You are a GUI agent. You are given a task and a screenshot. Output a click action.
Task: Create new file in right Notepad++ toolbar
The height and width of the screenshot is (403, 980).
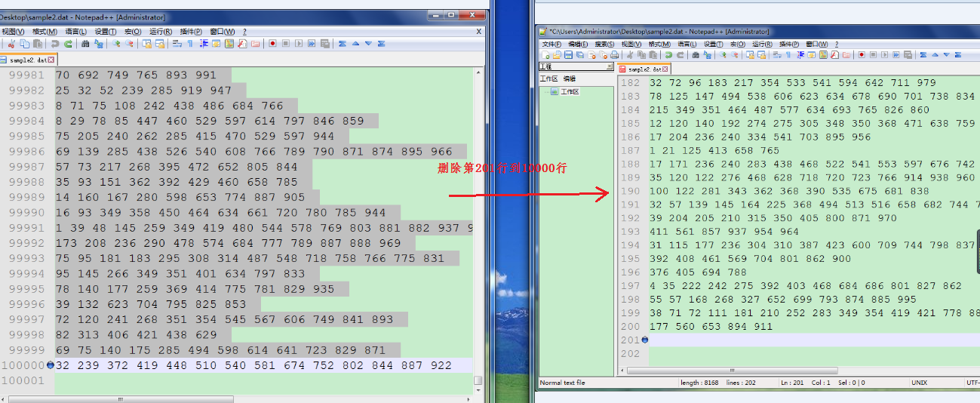click(545, 54)
